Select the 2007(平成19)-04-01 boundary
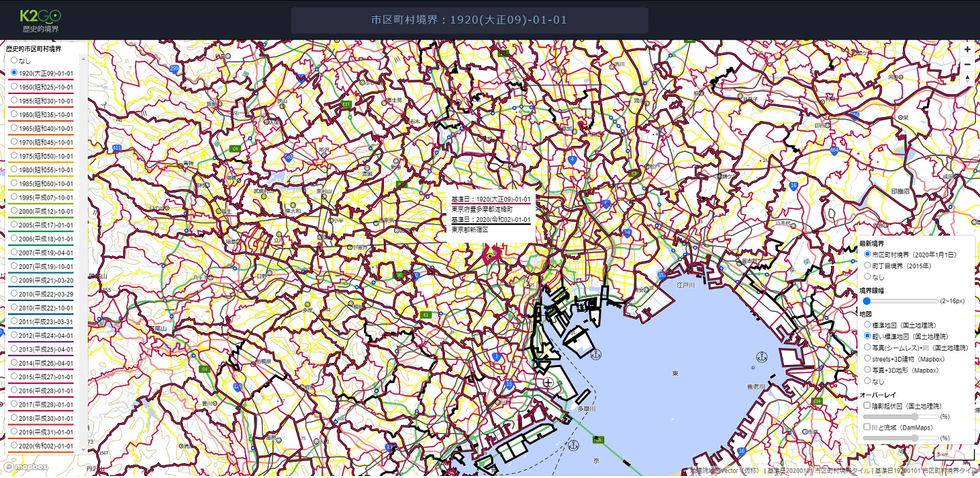This screenshot has height=478, width=980. pyautogui.click(x=14, y=253)
